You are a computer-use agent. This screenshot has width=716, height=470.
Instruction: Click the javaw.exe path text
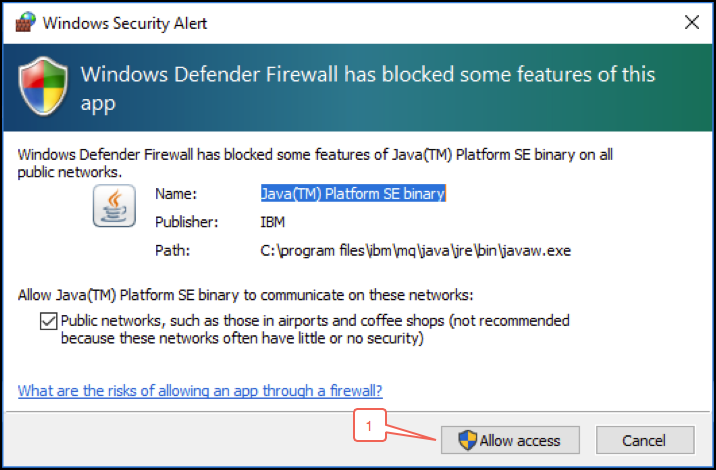pyautogui.click(x=416, y=251)
